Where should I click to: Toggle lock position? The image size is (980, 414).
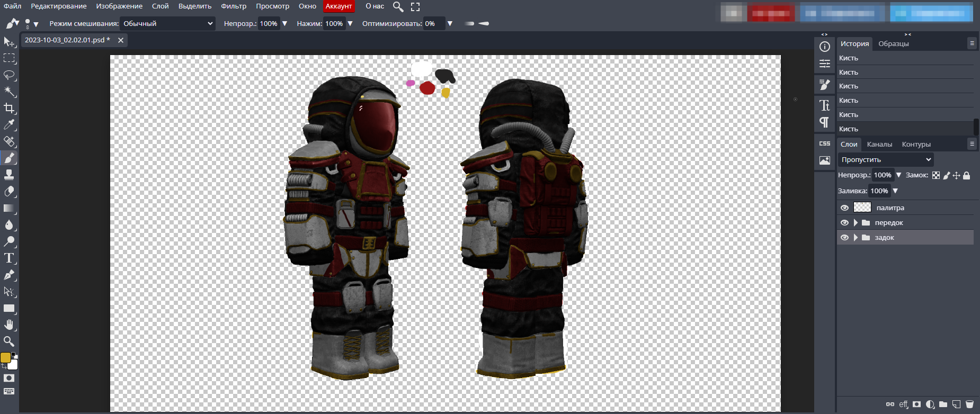coord(956,175)
